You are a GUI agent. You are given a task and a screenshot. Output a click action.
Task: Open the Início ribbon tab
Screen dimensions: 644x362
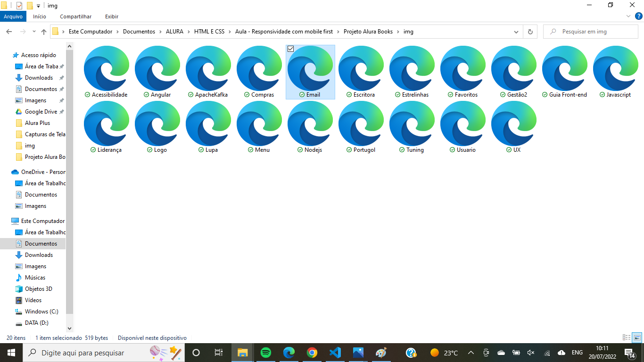(40, 16)
